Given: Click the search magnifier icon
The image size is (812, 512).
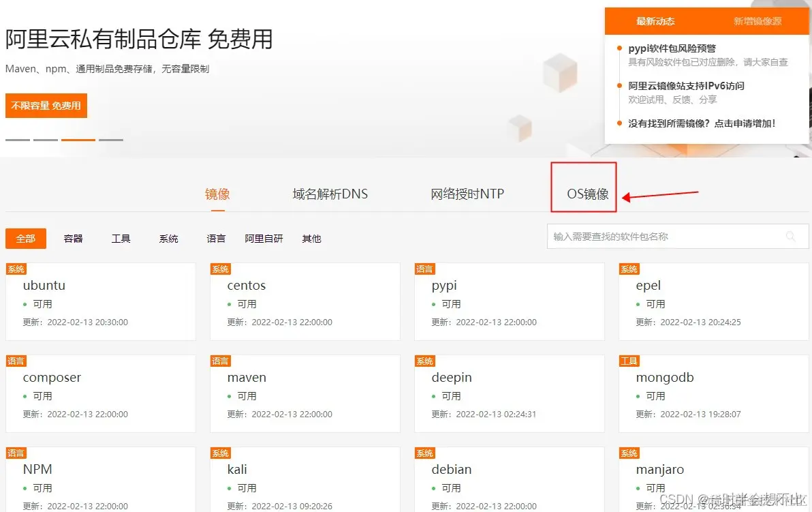Looking at the screenshot, I should coord(790,237).
